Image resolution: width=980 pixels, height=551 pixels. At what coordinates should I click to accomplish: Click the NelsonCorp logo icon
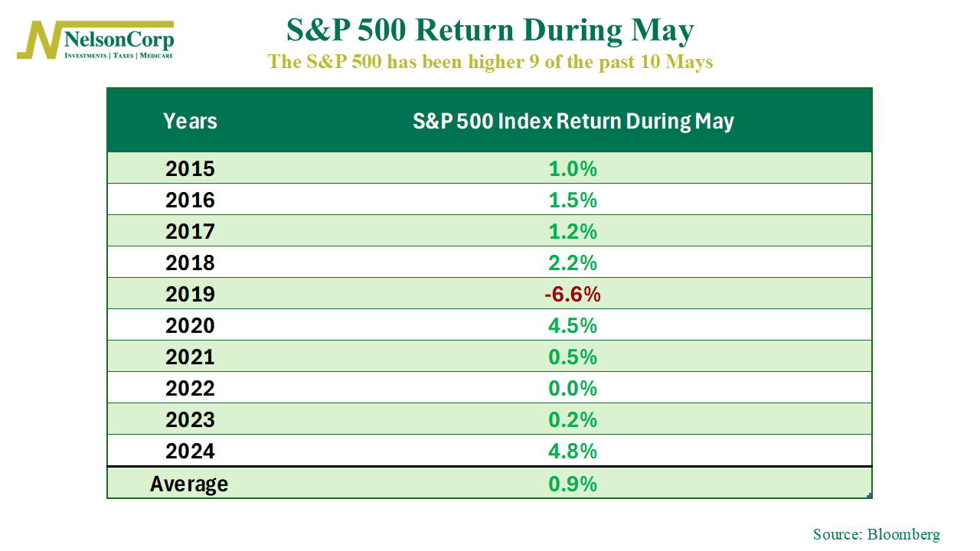[x=37, y=40]
